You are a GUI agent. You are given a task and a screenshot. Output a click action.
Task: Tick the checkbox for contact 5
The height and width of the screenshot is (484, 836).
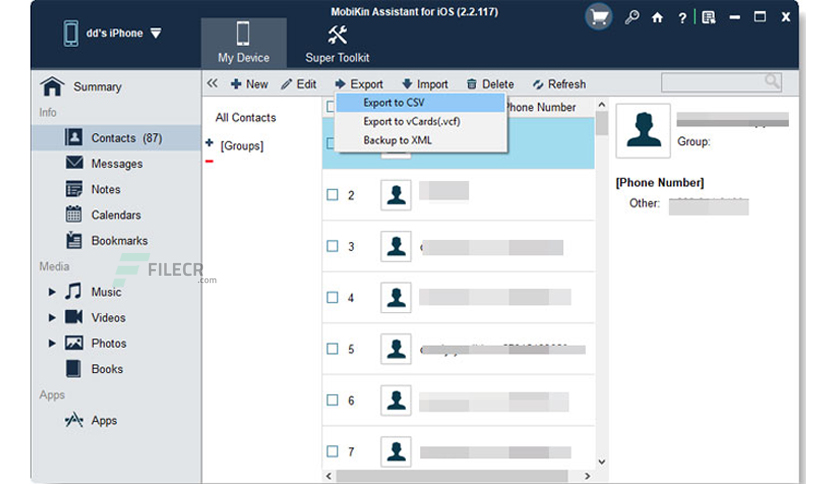tap(332, 349)
